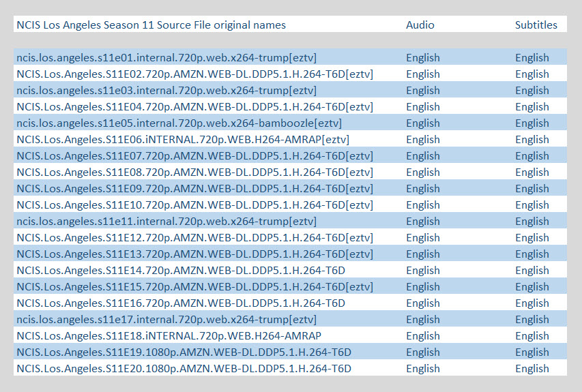Click the Subtitles 'English' cell for S11E15
This screenshot has width=582, height=392.
pos(532,287)
